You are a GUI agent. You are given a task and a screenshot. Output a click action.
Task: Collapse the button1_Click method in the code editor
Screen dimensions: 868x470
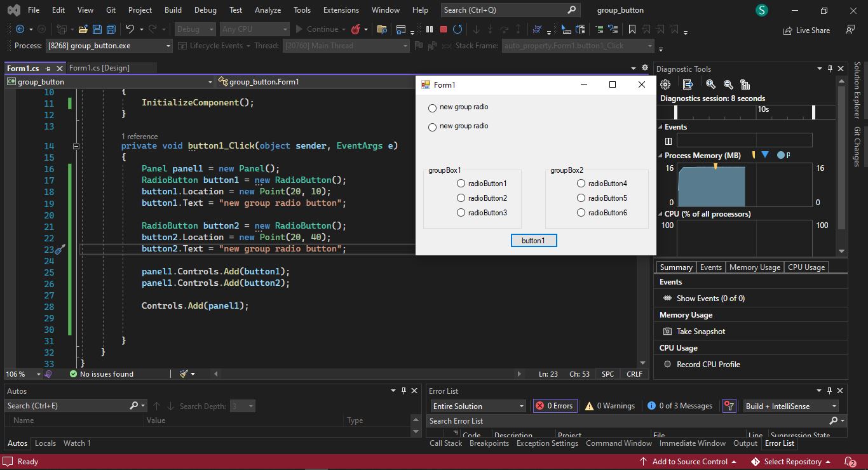(x=76, y=146)
